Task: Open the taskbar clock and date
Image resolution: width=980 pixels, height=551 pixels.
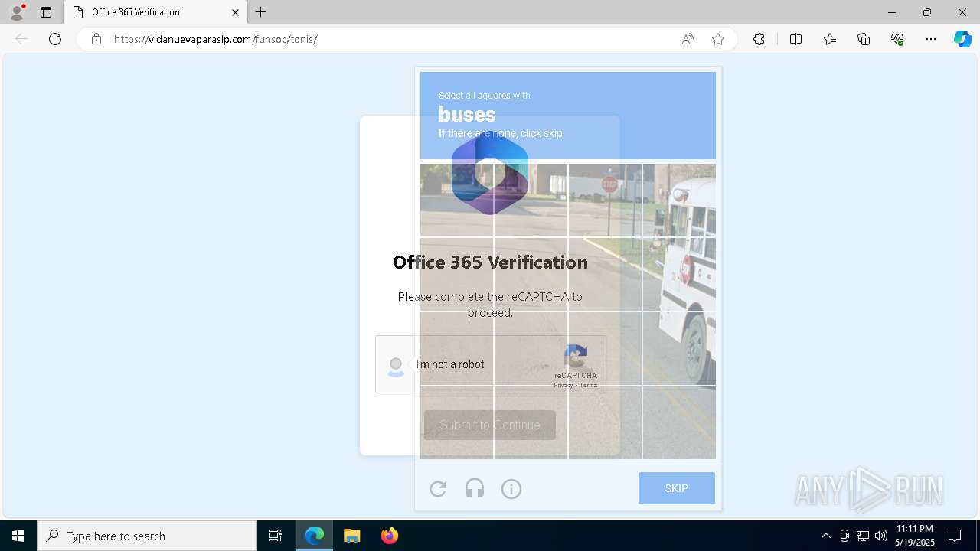Action: pyautogui.click(x=915, y=536)
